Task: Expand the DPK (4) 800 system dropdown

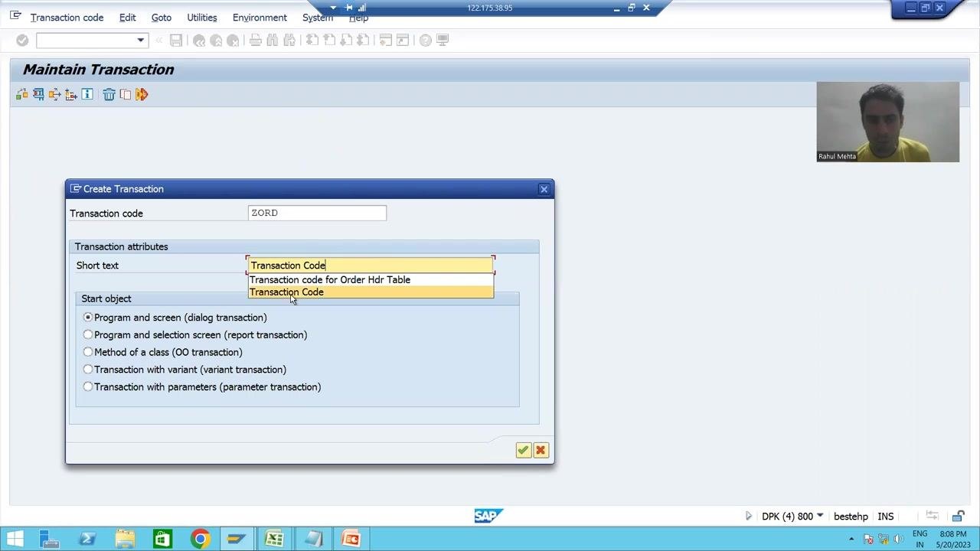Action: [820, 516]
